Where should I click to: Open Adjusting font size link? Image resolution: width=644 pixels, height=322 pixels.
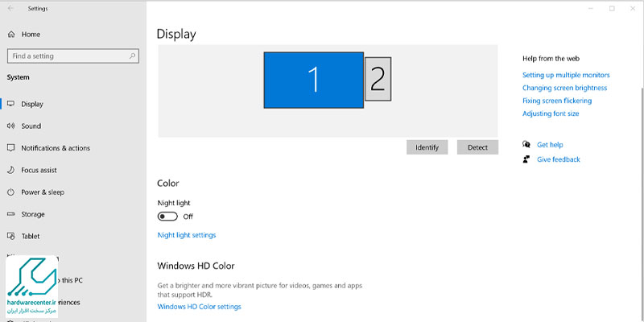(x=551, y=114)
